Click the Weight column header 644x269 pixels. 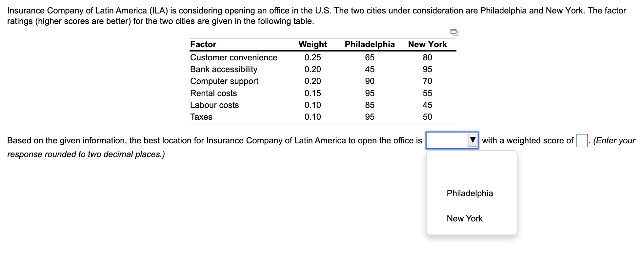tap(312, 44)
